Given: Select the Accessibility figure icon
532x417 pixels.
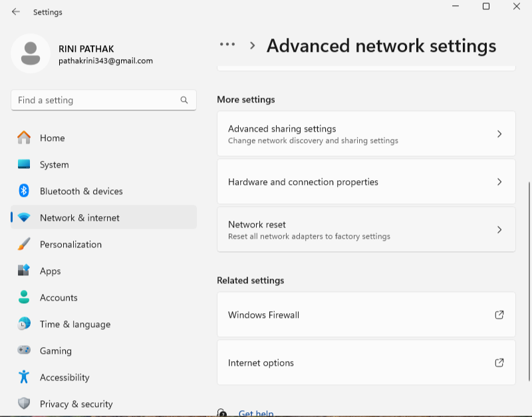Looking at the screenshot, I should (24, 377).
